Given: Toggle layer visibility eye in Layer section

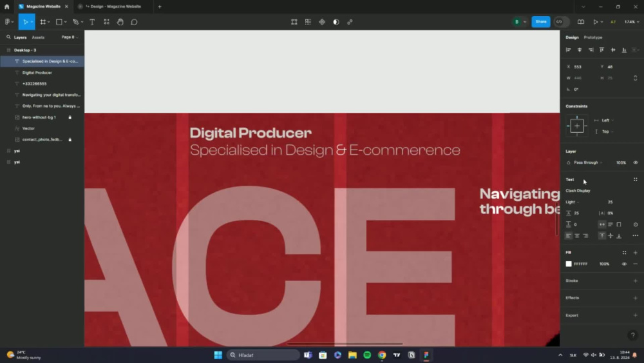Looking at the screenshot, I should coord(636,162).
